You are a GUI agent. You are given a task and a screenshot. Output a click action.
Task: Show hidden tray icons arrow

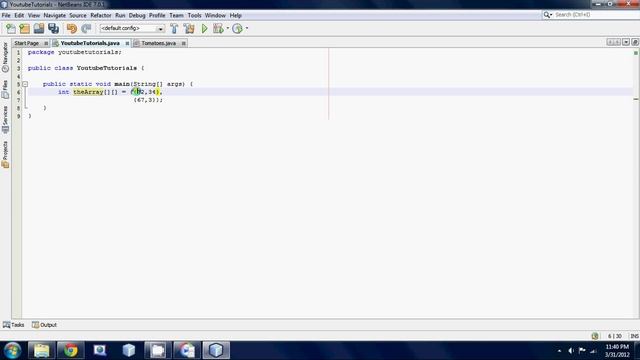[559, 351]
